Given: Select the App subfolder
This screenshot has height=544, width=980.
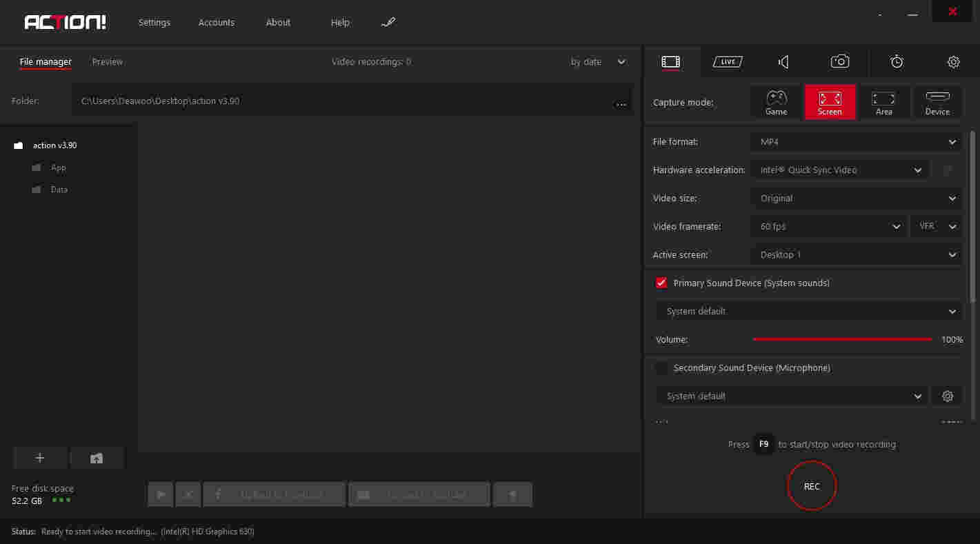Looking at the screenshot, I should (x=49, y=168).
